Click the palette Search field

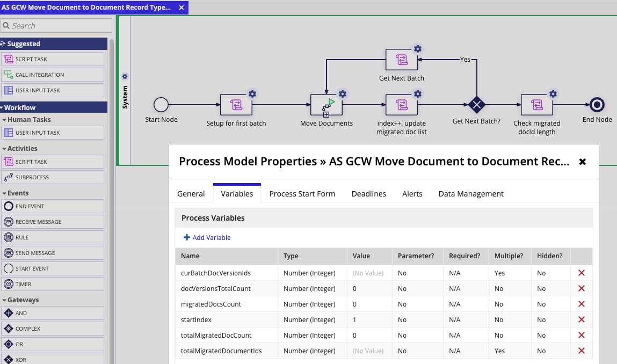click(56, 26)
